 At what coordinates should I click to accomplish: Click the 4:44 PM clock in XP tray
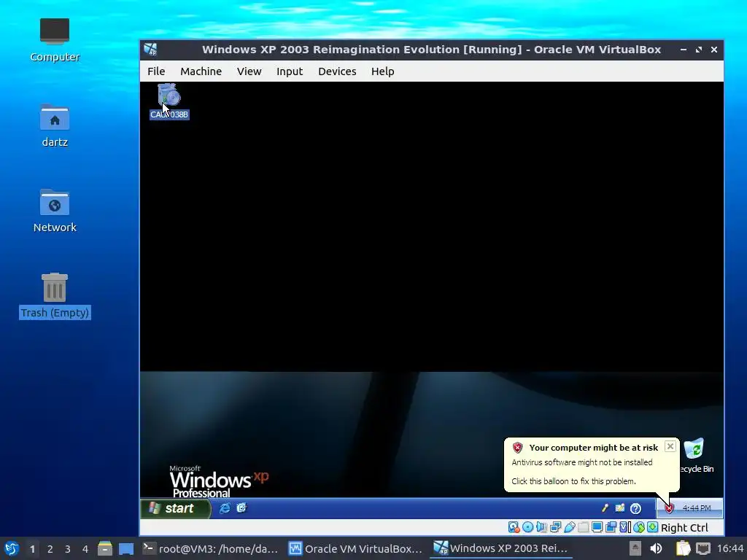point(697,508)
